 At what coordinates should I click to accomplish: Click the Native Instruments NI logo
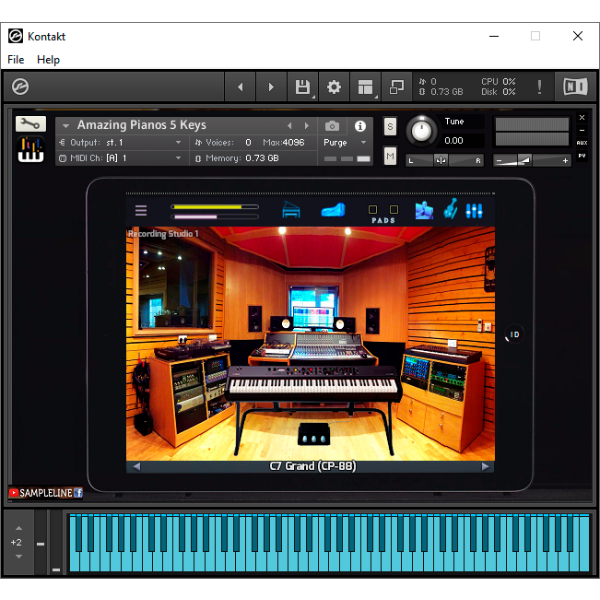(x=575, y=86)
